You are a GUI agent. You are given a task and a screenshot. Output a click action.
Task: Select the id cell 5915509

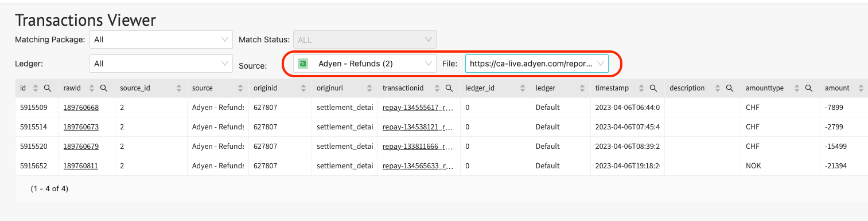36,107
